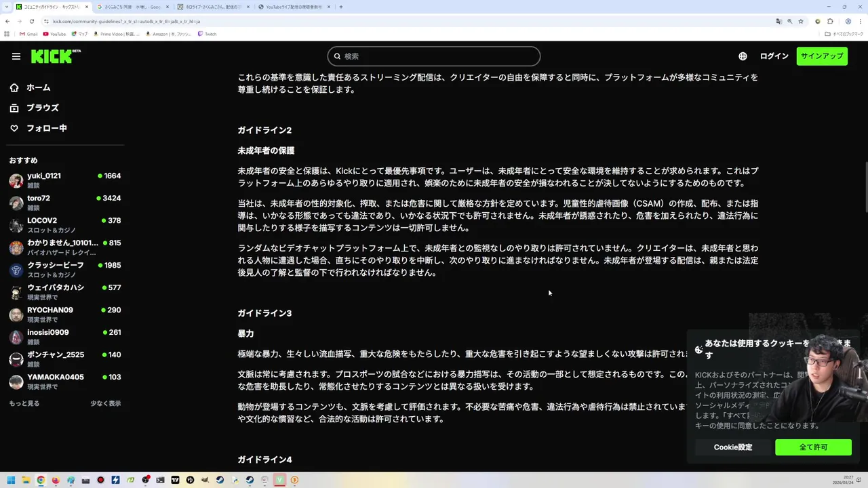Open Firefox from the taskbar
Viewport: 868px width, 488px height.
56,480
